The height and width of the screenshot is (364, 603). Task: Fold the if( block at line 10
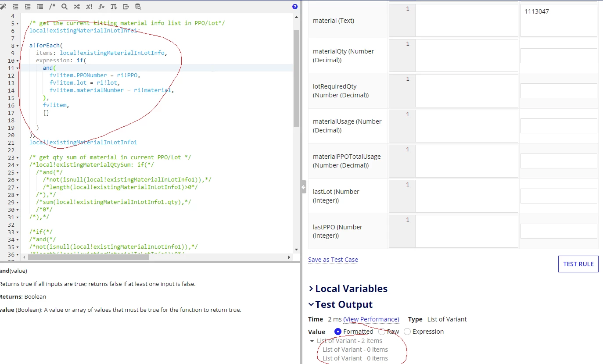(17, 61)
